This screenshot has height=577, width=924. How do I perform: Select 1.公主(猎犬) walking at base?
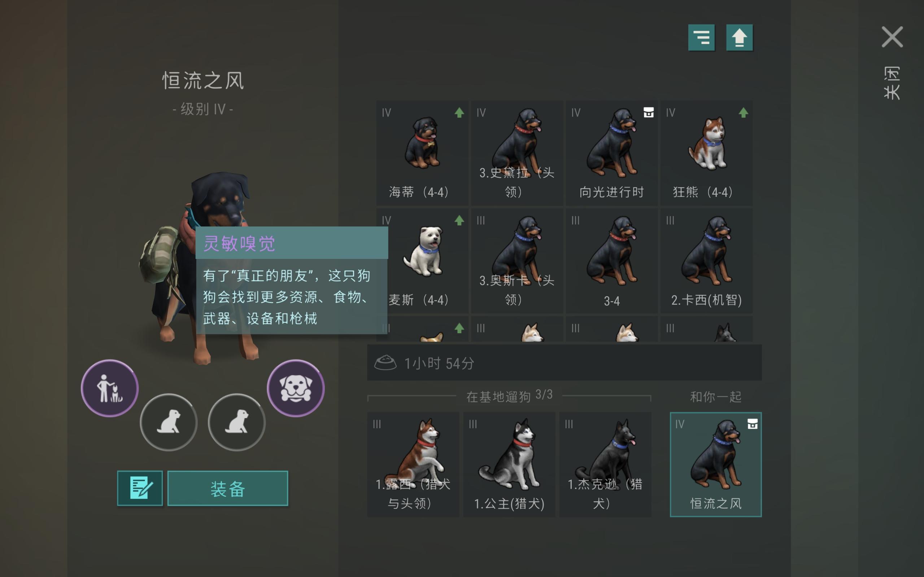tap(509, 464)
